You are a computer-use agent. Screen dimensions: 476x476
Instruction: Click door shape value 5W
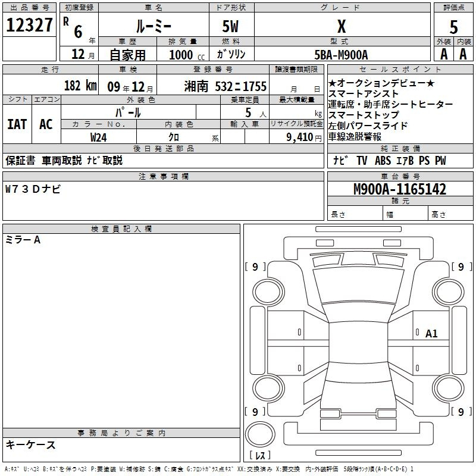(x=231, y=26)
